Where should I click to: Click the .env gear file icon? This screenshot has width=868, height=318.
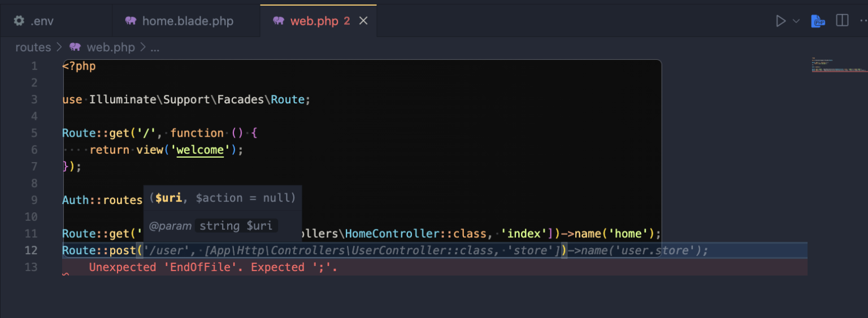coord(19,21)
